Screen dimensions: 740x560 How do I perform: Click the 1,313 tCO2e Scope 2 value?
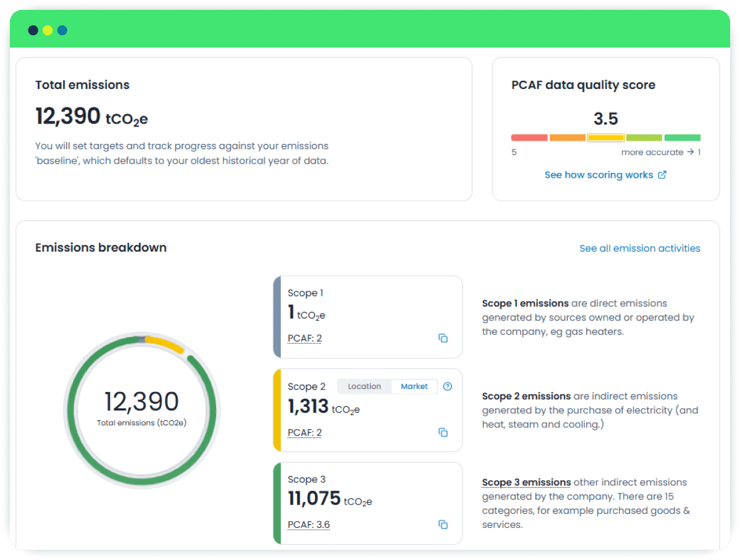[x=324, y=407]
